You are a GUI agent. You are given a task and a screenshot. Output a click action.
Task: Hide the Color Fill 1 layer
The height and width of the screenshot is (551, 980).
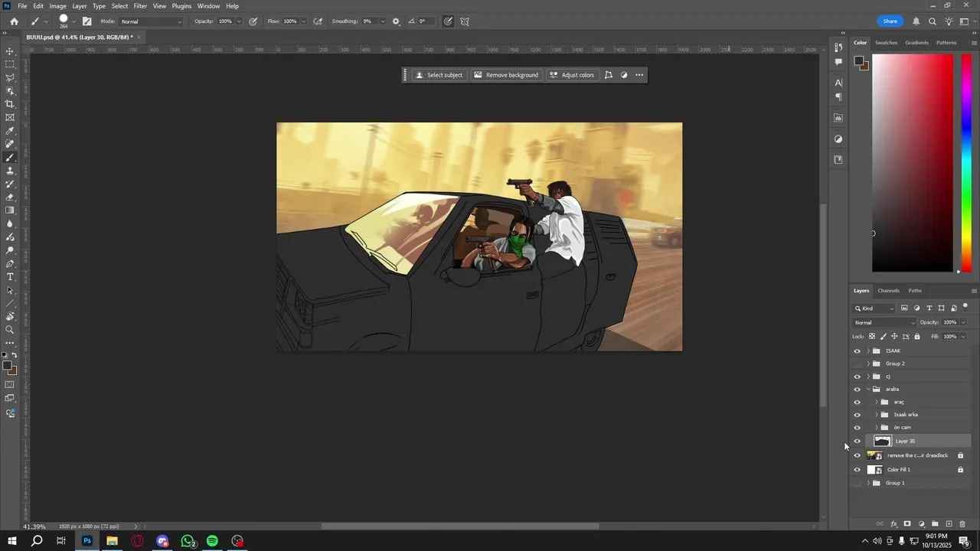[x=857, y=470]
